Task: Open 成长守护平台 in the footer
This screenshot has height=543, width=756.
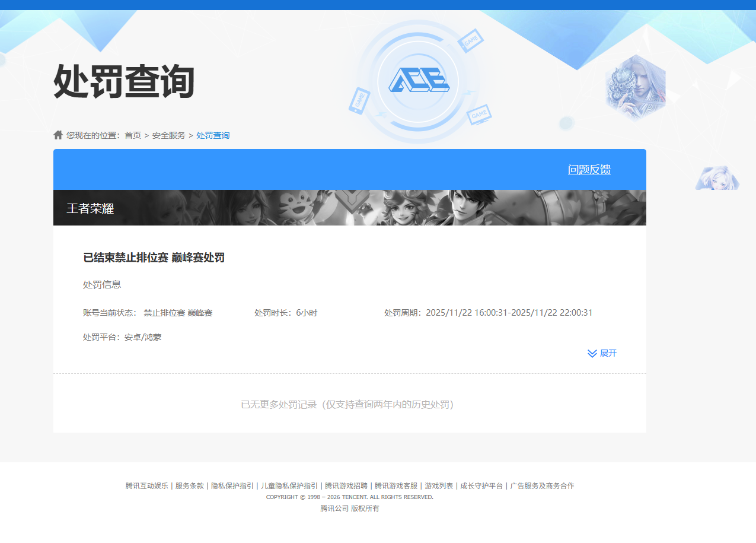Action: tap(481, 485)
